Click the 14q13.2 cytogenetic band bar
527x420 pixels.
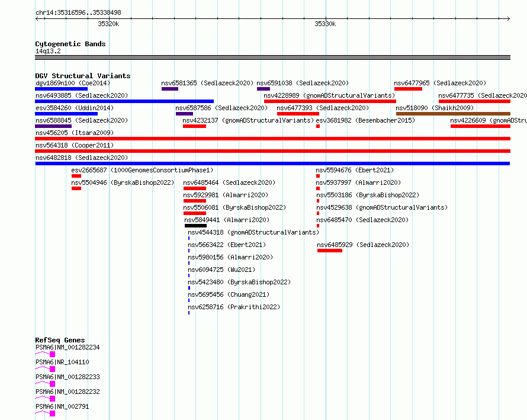coord(272,57)
